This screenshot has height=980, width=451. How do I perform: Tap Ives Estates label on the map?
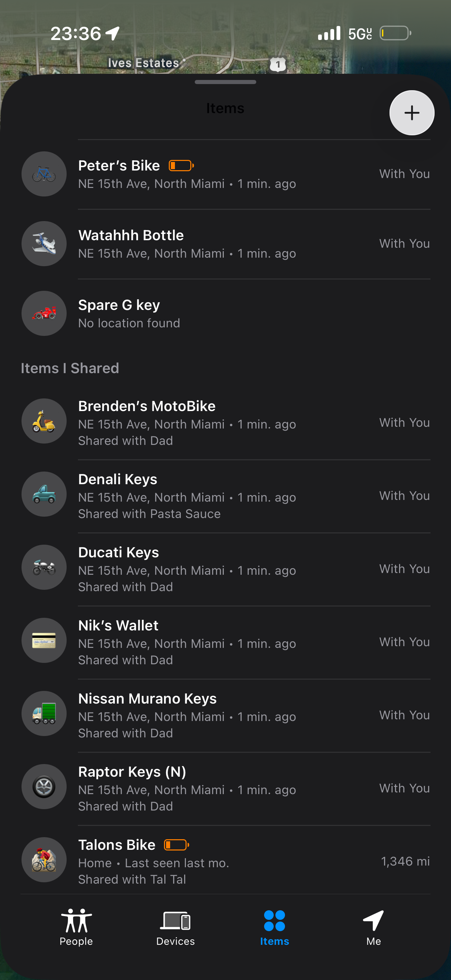coord(143,63)
